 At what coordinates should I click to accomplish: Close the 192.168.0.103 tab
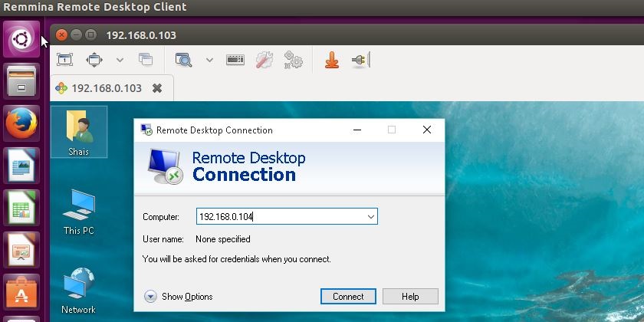click(x=157, y=88)
